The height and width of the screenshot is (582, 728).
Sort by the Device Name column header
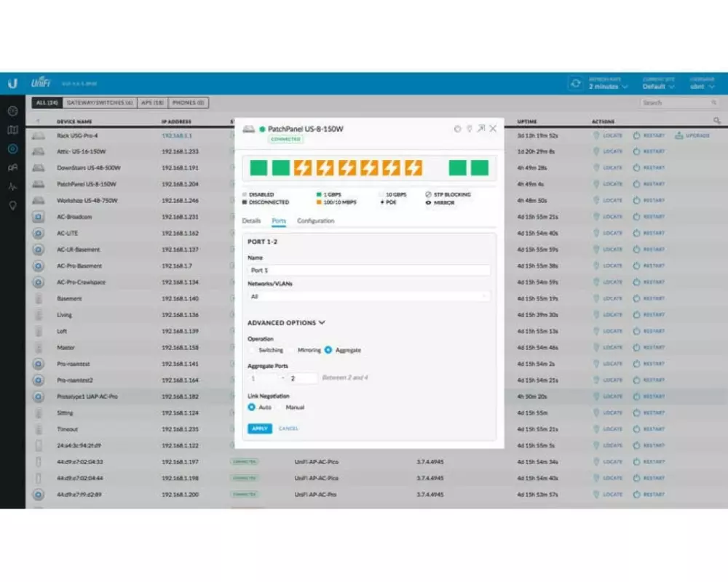point(74,121)
